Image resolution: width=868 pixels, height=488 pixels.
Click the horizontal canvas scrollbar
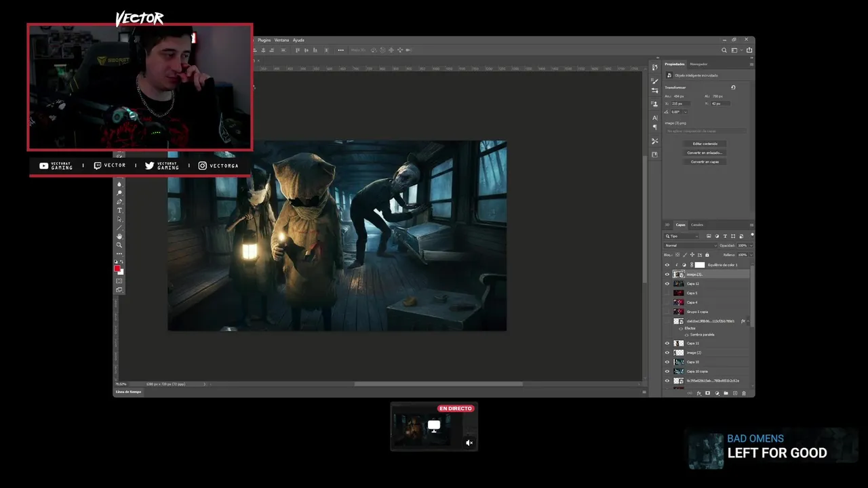[438, 384]
